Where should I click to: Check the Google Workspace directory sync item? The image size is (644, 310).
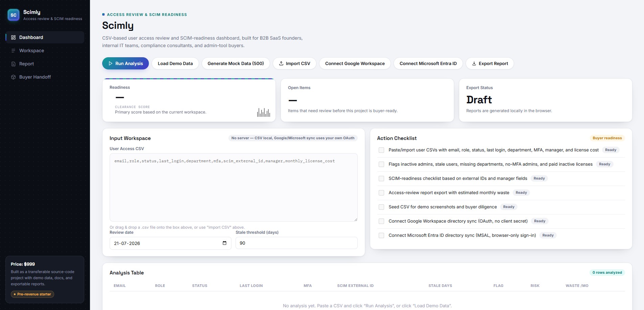pyautogui.click(x=381, y=221)
